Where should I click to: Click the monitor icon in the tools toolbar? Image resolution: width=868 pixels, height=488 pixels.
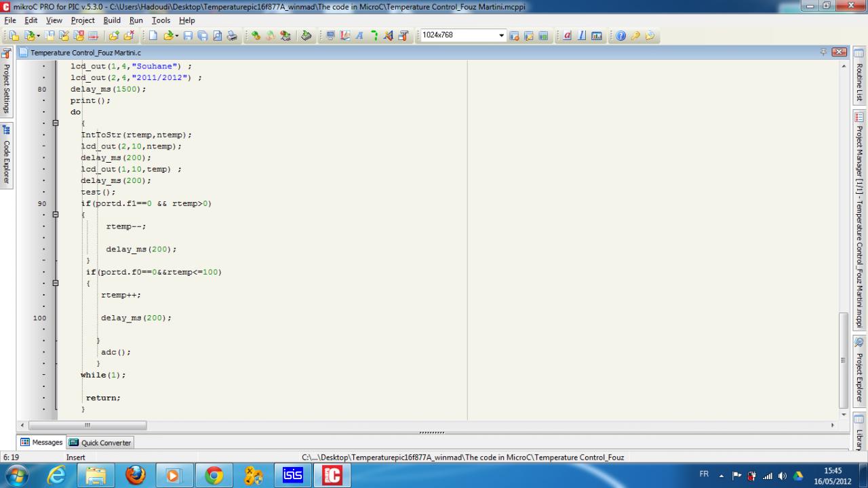330,36
